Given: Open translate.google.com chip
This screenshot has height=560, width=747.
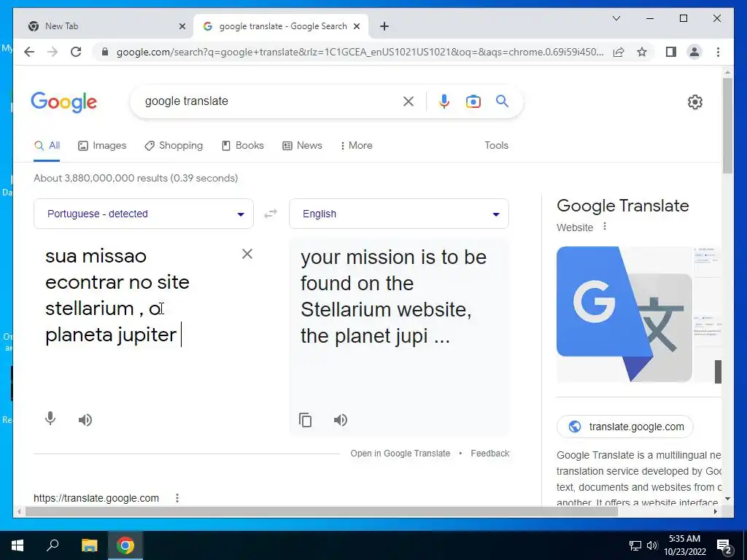Looking at the screenshot, I should coord(624,427).
